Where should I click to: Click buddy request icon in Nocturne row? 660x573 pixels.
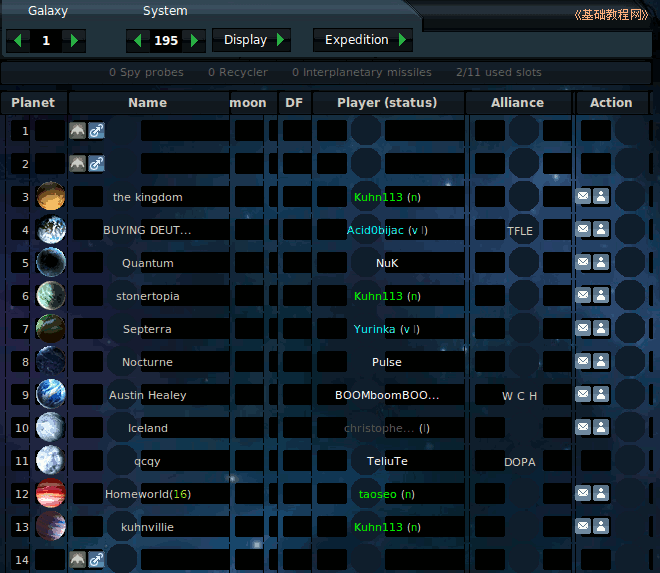tap(601, 362)
